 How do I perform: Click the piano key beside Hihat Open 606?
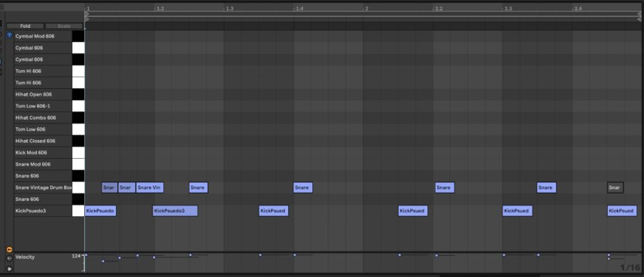point(78,95)
